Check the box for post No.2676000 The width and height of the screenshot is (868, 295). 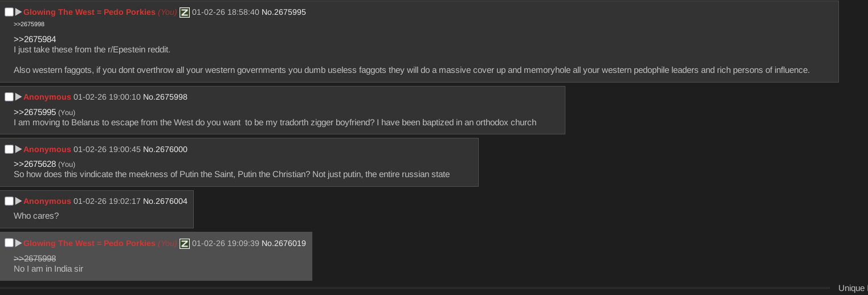click(x=9, y=149)
